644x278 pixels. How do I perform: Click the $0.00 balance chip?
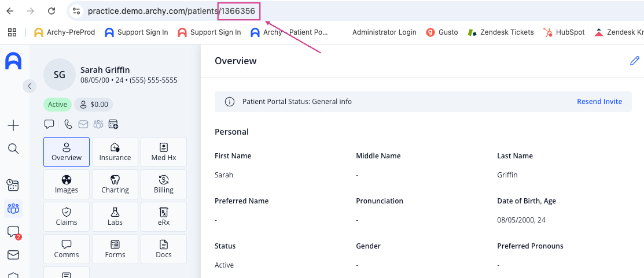coord(94,105)
